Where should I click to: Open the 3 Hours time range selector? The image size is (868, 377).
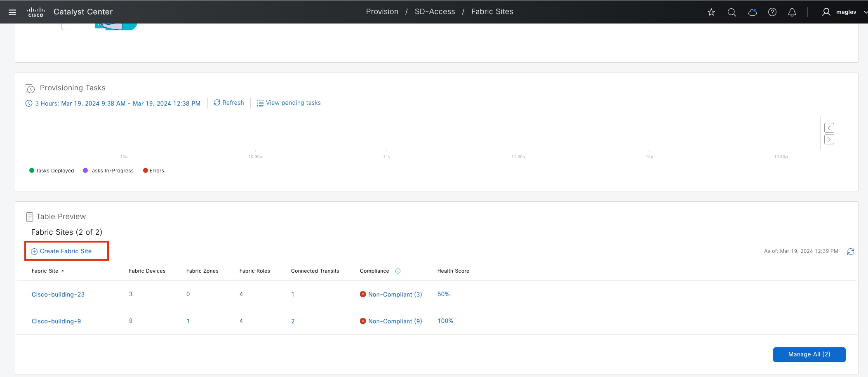[x=113, y=103]
